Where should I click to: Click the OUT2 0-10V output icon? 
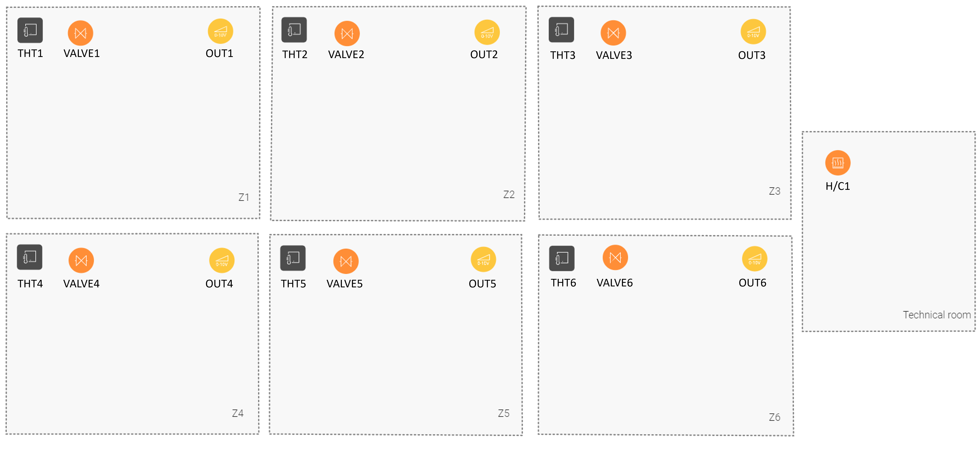487,32
